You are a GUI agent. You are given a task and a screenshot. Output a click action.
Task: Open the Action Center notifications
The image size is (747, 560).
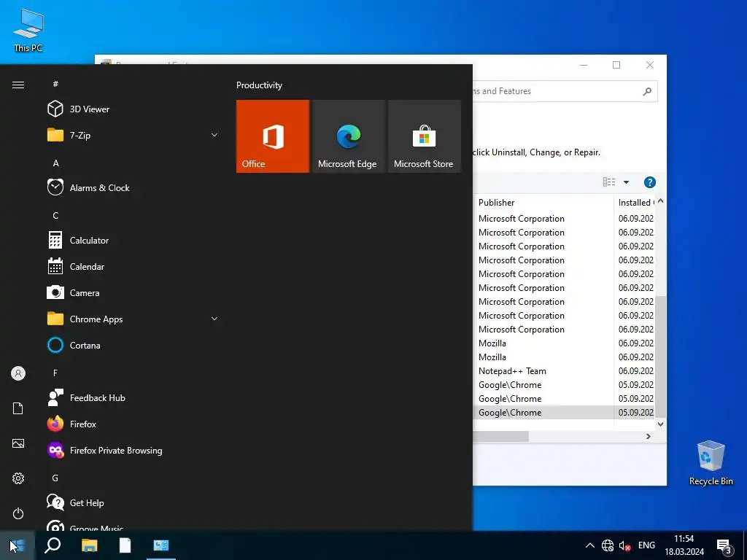tap(724, 546)
